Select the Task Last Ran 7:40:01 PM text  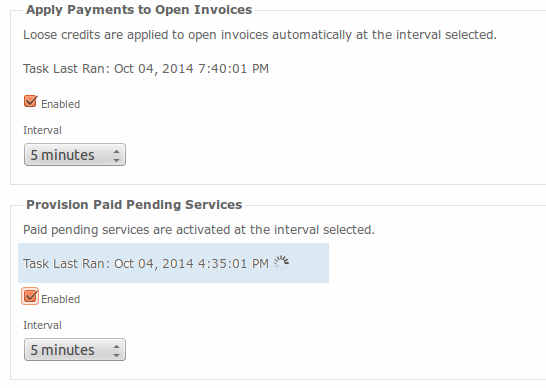pyautogui.click(x=146, y=69)
